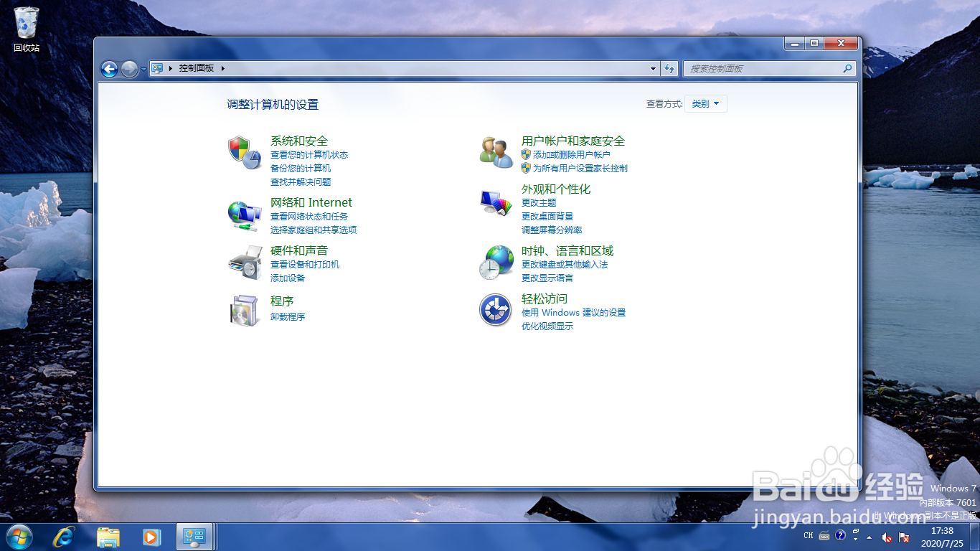Click 查看网络状态和任务 link
The image size is (980, 551).
click(x=309, y=217)
